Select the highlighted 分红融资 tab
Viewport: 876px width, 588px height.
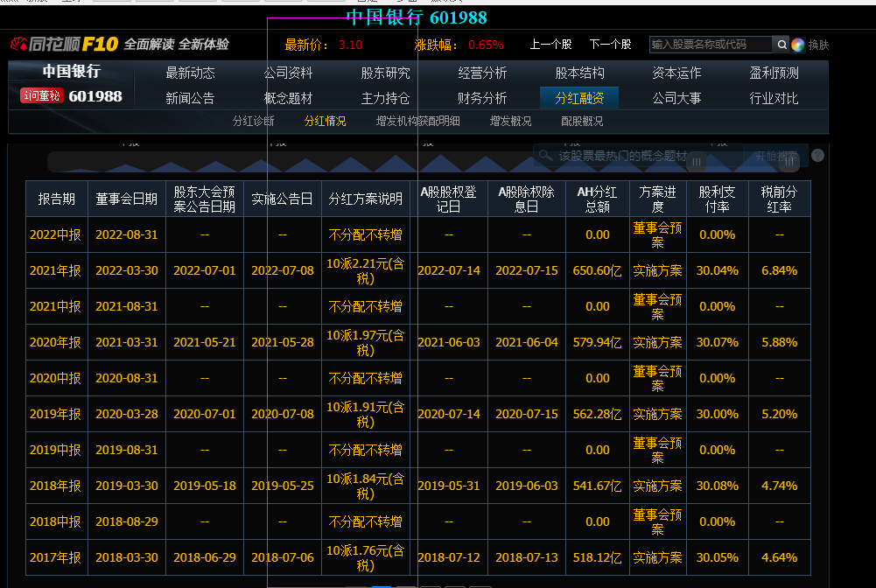pos(579,98)
